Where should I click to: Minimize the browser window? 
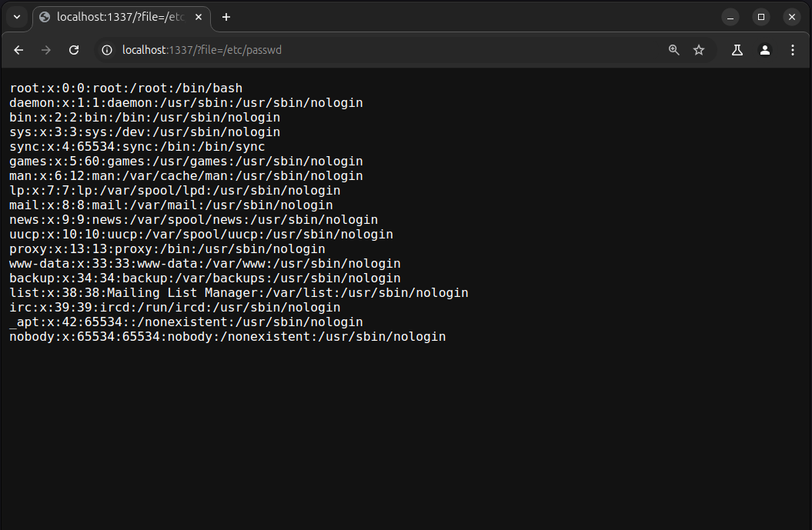(x=730, y=17)
